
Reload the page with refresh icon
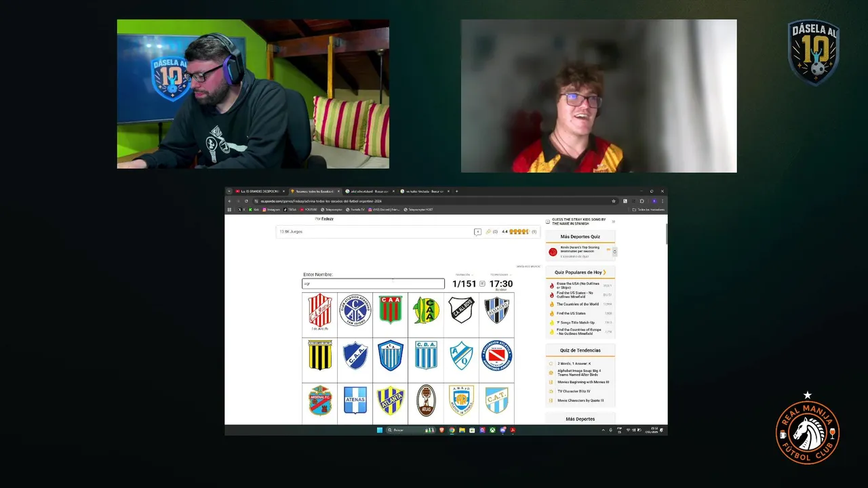246,201
